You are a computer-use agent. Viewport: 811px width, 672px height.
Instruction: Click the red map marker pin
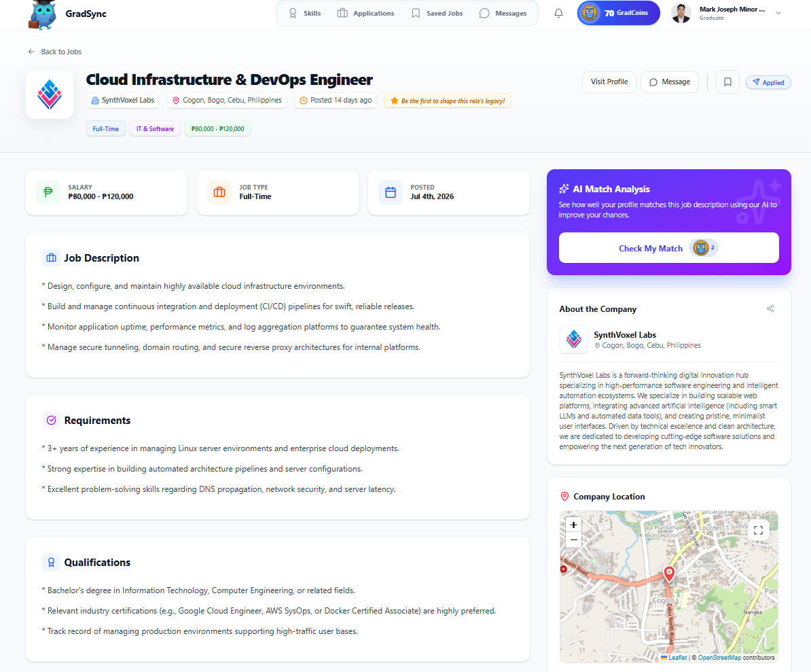(x=669, y=573)
